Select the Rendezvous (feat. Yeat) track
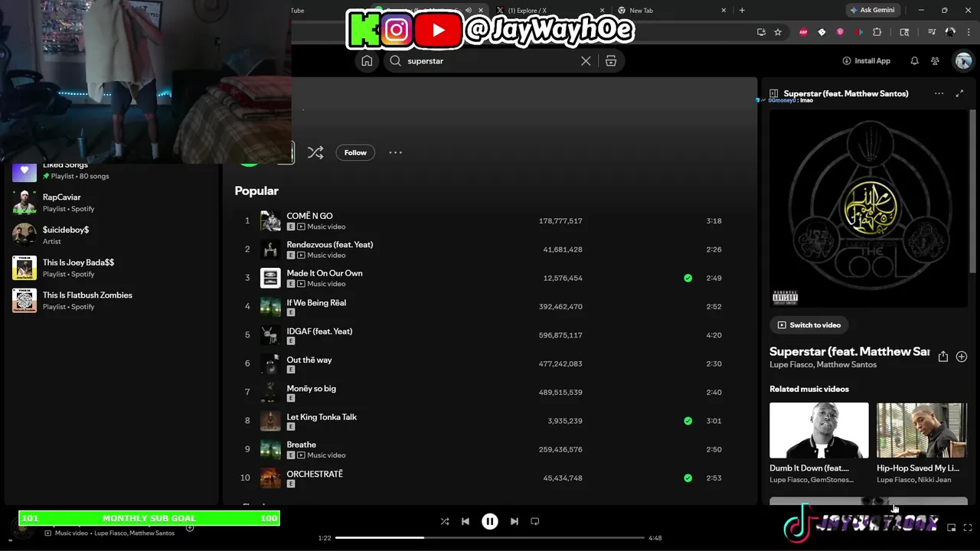980x551 pixels. [330, 244]
